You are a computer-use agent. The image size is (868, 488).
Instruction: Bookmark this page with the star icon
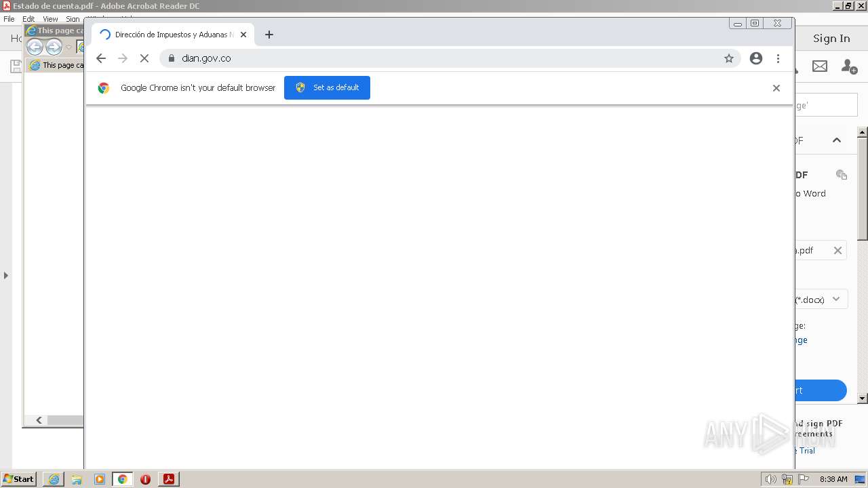[729, 58]
